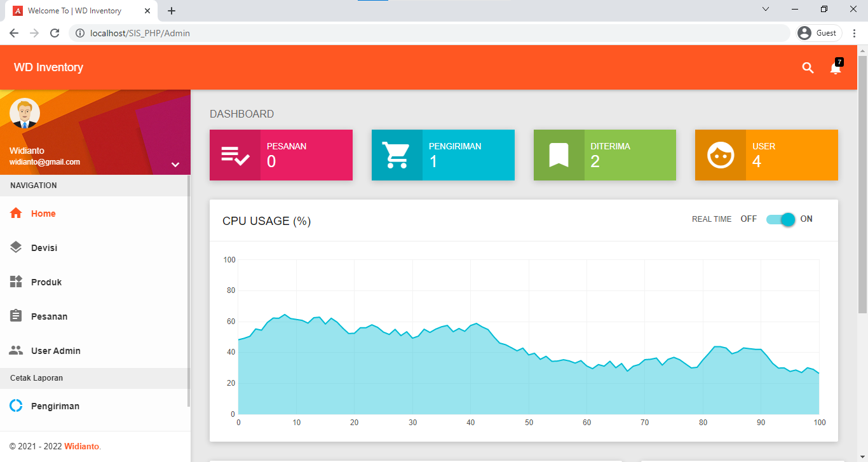Open the Devisi menu item

[x=94, y=248]
